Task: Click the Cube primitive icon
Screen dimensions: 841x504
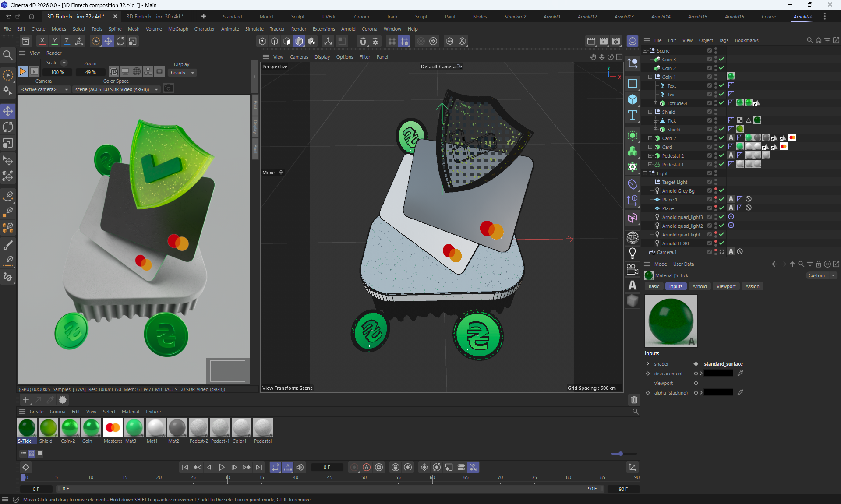Action: click(x=632, y=99)
